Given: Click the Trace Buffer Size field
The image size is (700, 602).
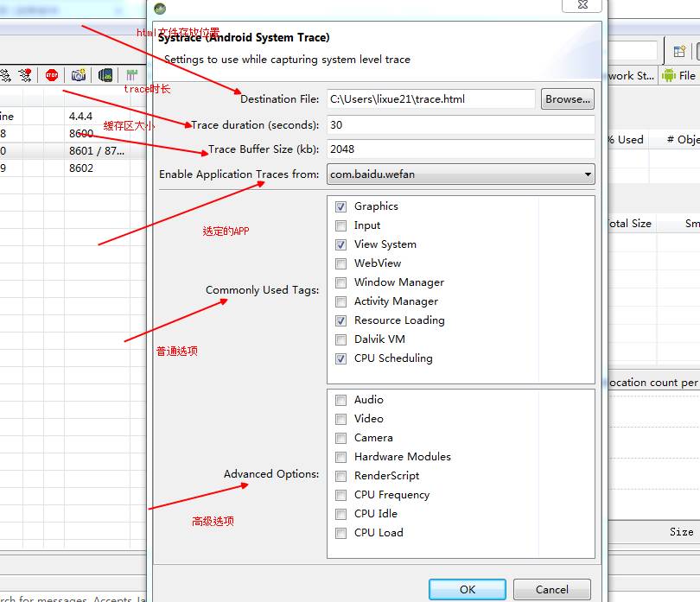Looking at the screenshot, I should [461, 149].
